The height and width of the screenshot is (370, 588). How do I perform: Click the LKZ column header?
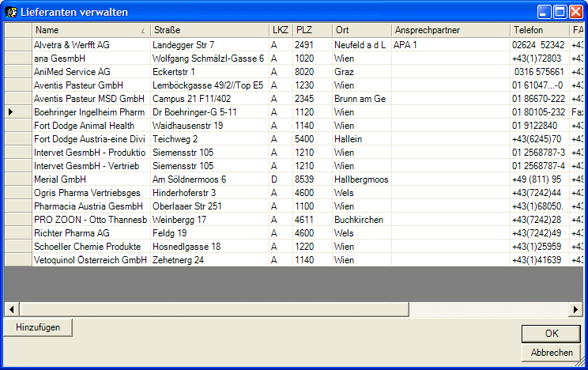coord(281,30)
